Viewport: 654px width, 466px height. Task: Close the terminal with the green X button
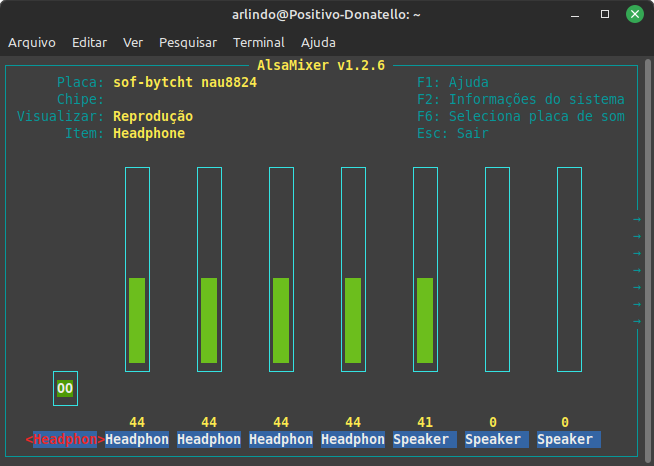point(635,14)
